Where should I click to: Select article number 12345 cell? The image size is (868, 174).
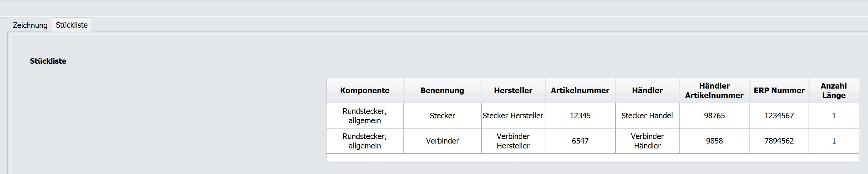pyautogui.click(x=580, y=116)
